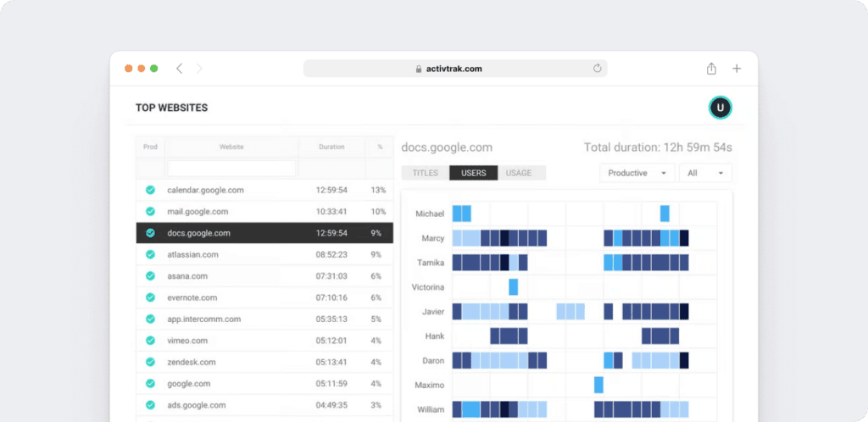Image resolution: width=868 pixels, height=422 pixels.
Task: Click user name Hank in chart
Action: 435,336
